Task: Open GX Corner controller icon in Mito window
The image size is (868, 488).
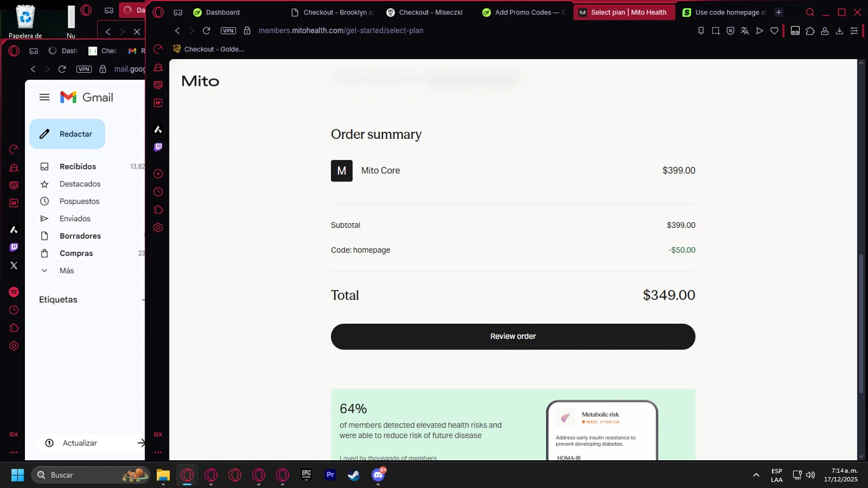Action: [x=178, y=12]
